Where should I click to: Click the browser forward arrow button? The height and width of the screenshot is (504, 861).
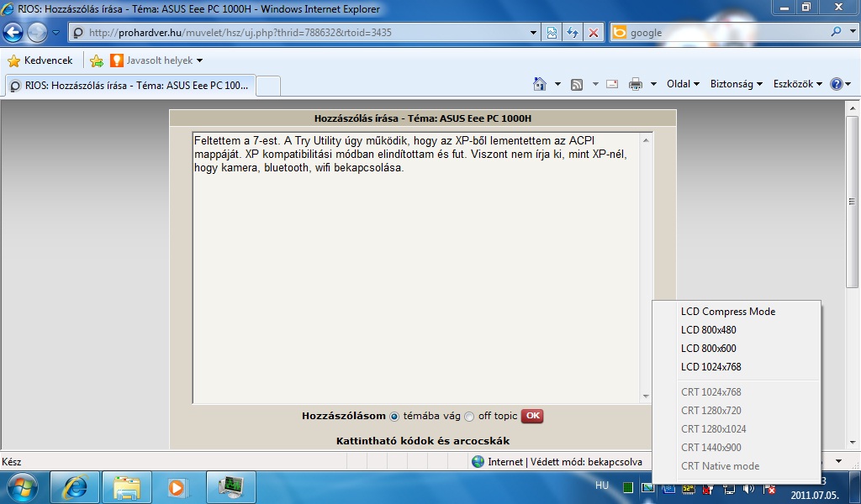[37, 33]
